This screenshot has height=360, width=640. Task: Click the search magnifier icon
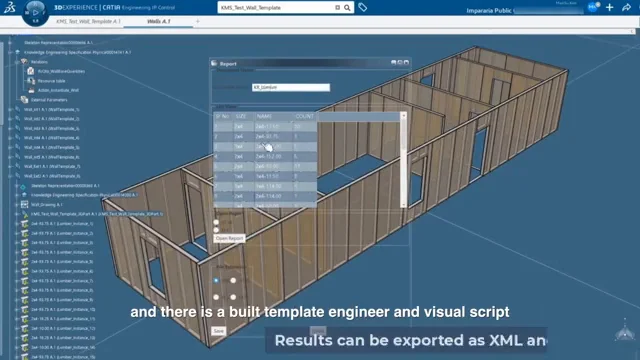(x=347, y=8)
